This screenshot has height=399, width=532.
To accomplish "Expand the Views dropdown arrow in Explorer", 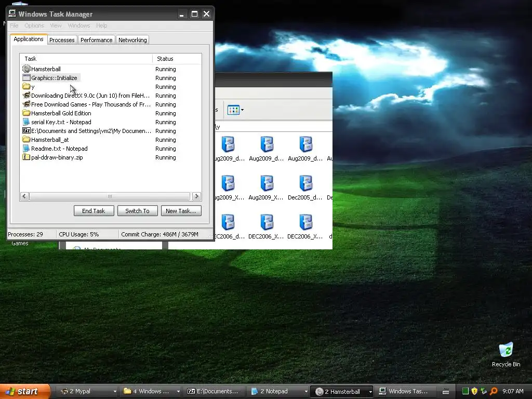I will click(x=242, y=110).
